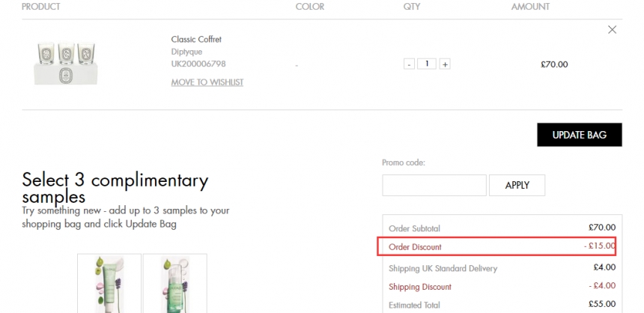Click the product code UK200006798
The height and width of the screenshot is (313, 644).
coord(198,64)
